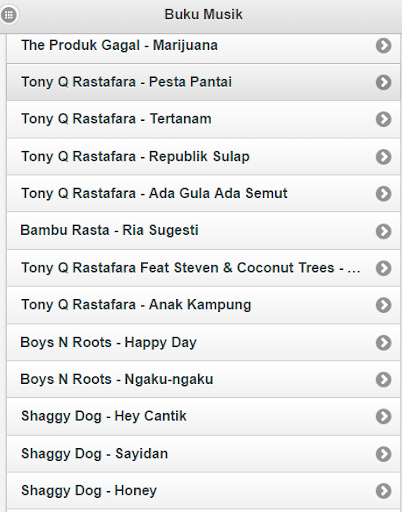Tap chevron beside Ada Gula Ada Semut

point(383,194)
